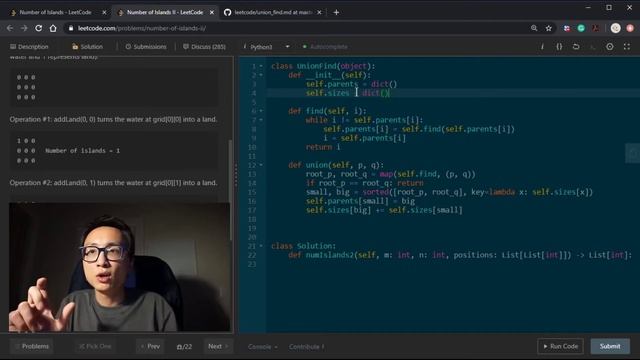Reset the code to the default template

[x=576, y=47]
